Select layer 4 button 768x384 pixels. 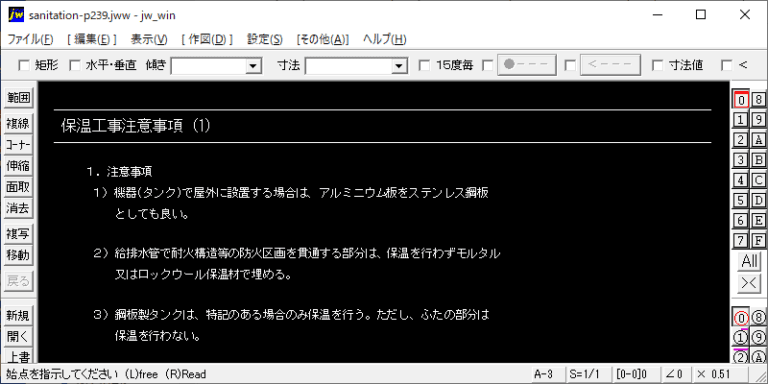(741, 180)
